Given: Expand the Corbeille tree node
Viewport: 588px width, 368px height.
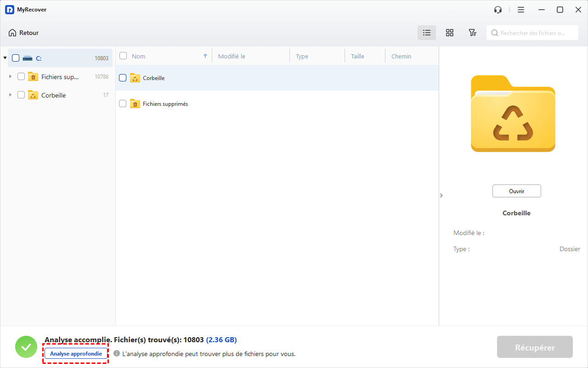Looking at the screenshot, I should click(11, 95).
